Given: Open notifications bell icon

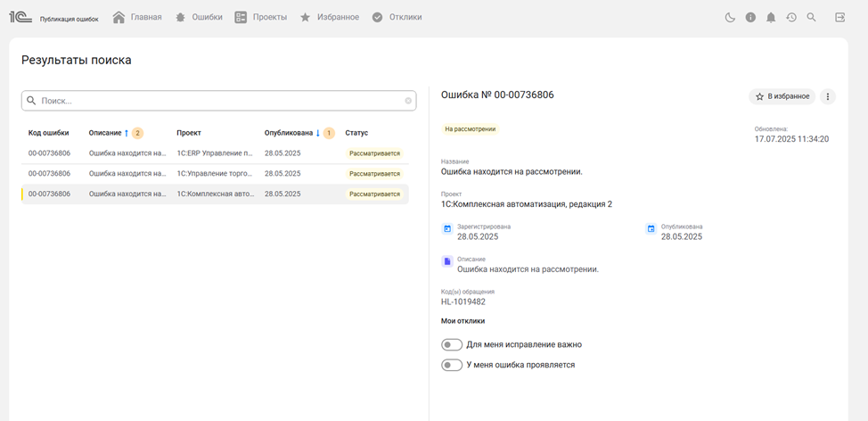Looking at the screenshot, I should coord(771,17).
